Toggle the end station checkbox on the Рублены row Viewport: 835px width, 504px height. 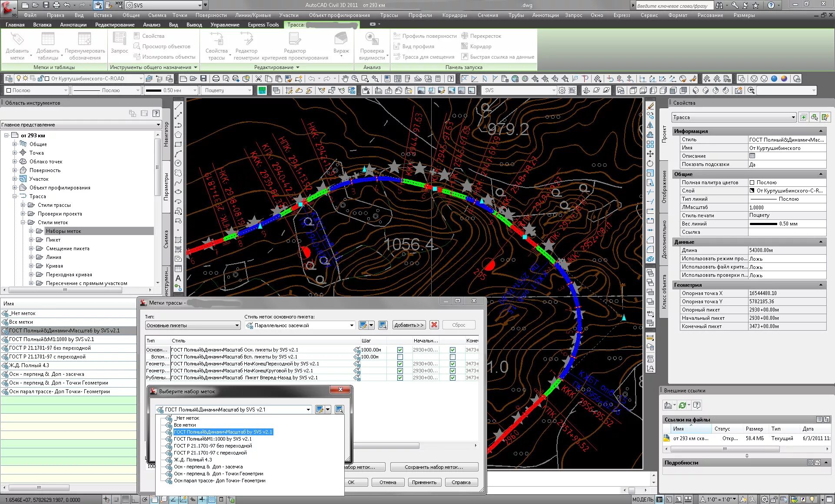[452, 378]
